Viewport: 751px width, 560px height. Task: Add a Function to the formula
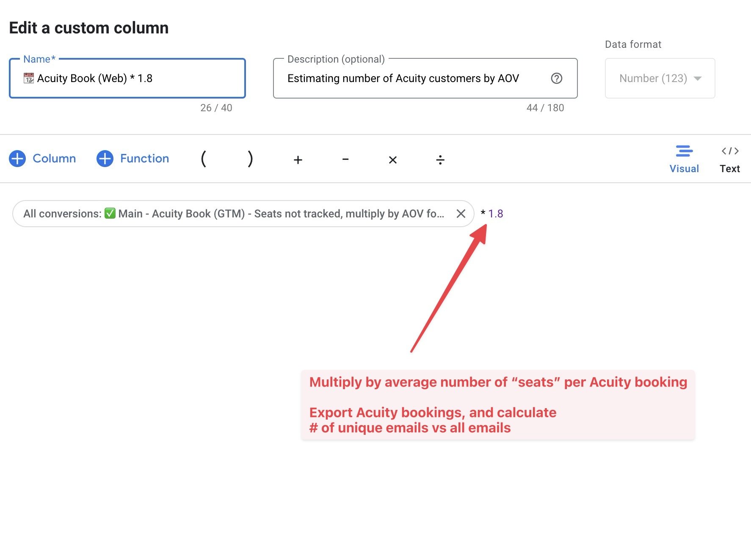[133, 159]
